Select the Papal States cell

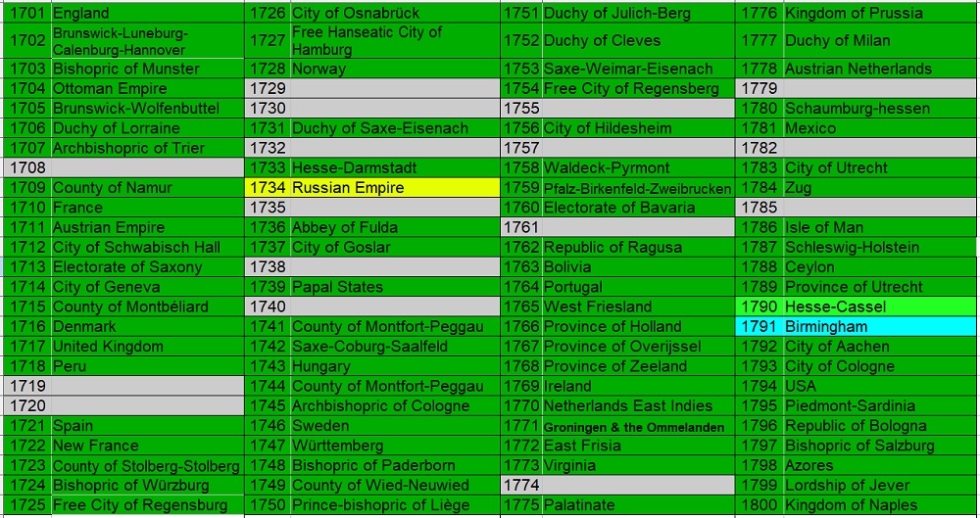[395, 287]
